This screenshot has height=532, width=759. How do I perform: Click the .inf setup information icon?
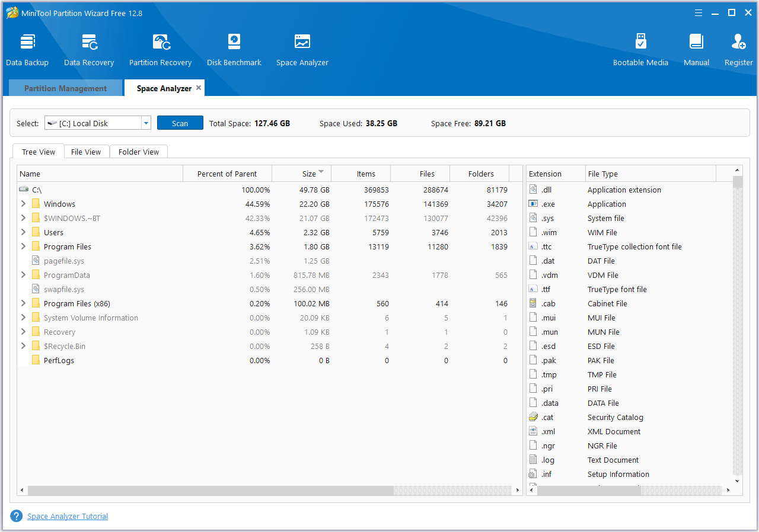click(533, 474)
